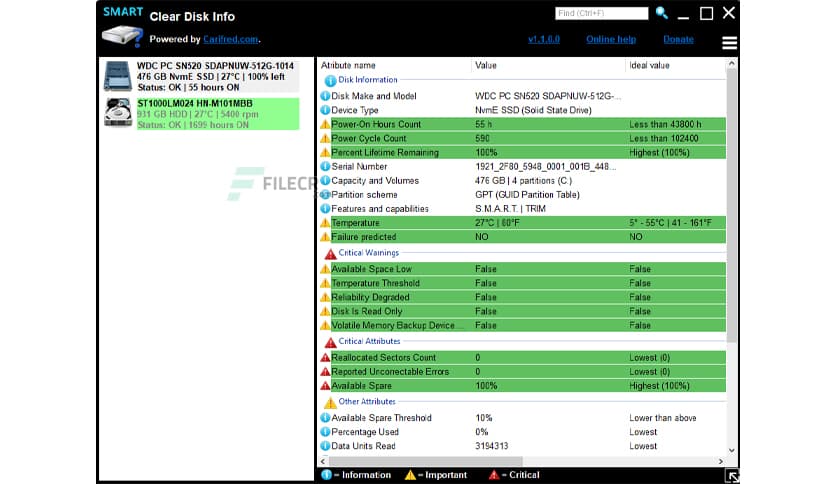Click warning icon beside Disk Is Read Only
This screenshot has width=836, height=484.
(325, 311)
